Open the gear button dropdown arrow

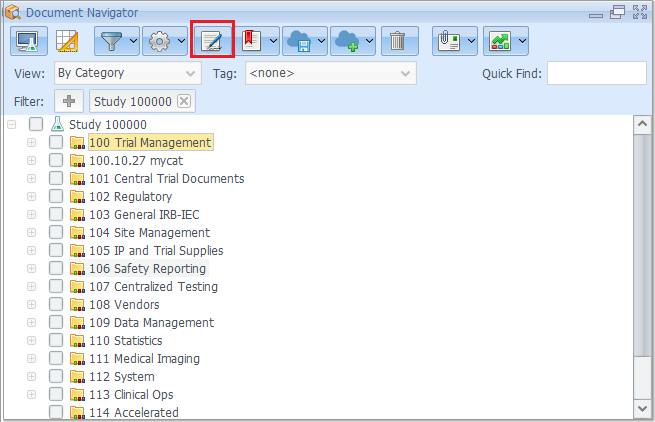pos(182,41)
